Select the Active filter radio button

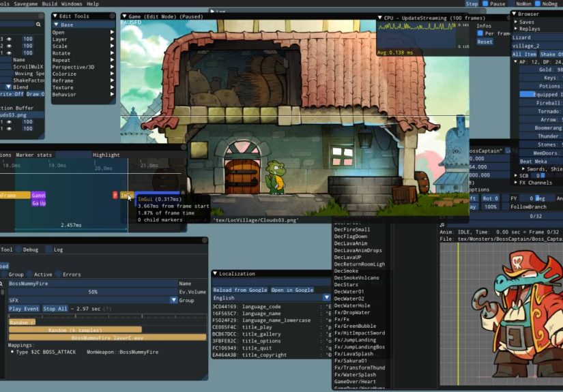click(x=29, y=274)
